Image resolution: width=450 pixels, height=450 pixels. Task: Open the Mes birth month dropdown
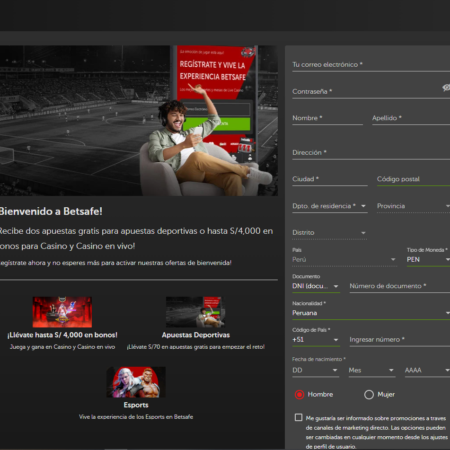click(x=372, y=370)
